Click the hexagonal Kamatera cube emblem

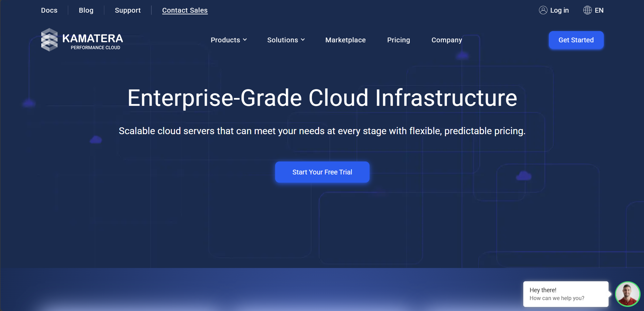click(49, 40)
